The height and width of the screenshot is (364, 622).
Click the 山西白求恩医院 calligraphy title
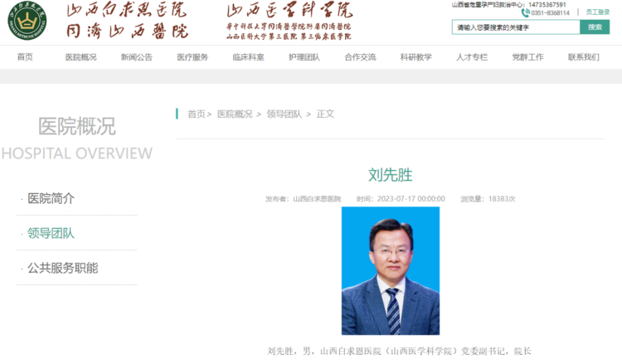pyautogui.click(x=127, y=10)
